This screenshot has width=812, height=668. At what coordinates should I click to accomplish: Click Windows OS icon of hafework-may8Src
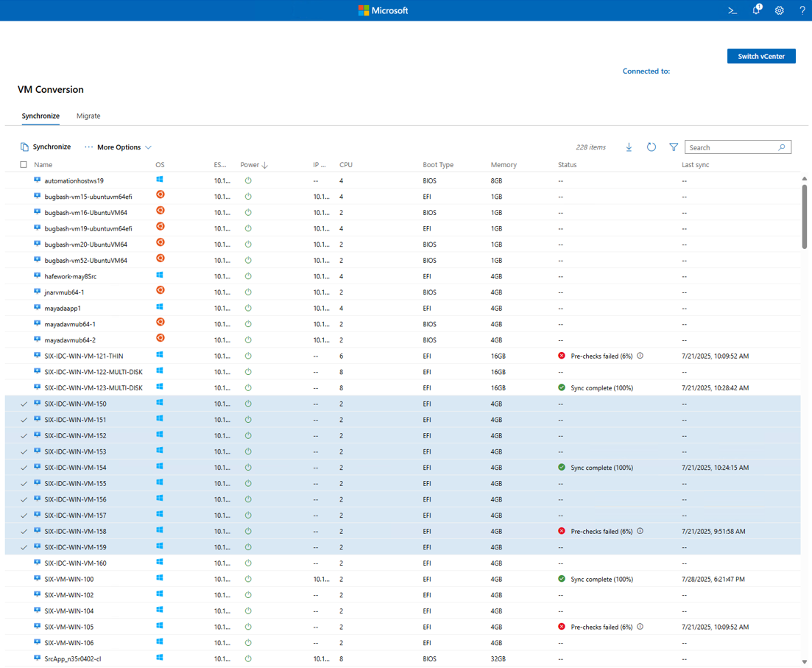pos(160,275)
